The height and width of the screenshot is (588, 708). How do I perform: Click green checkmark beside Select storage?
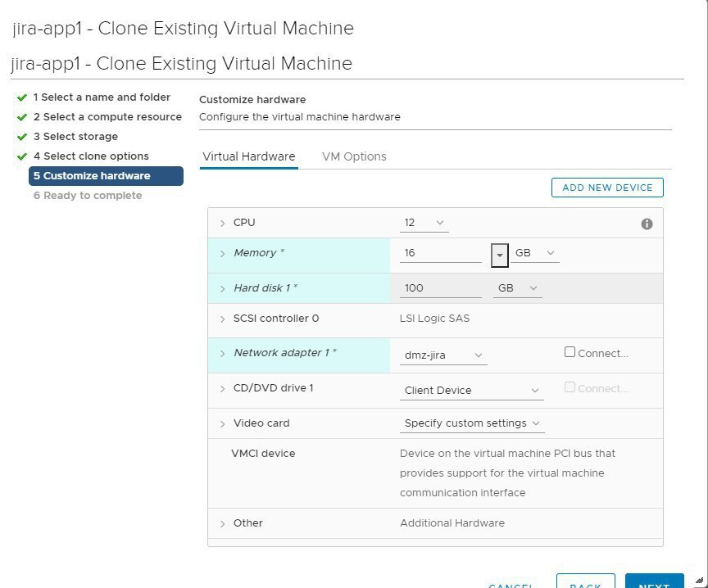pyautogui.click(x=21, y=137)
